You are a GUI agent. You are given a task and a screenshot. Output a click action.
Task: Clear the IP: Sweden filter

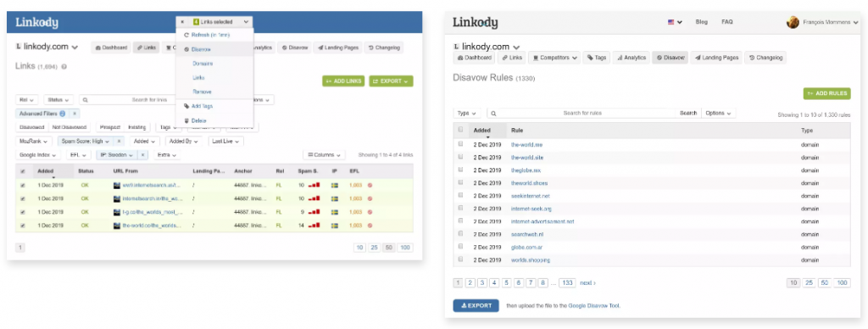click(142, 155)
